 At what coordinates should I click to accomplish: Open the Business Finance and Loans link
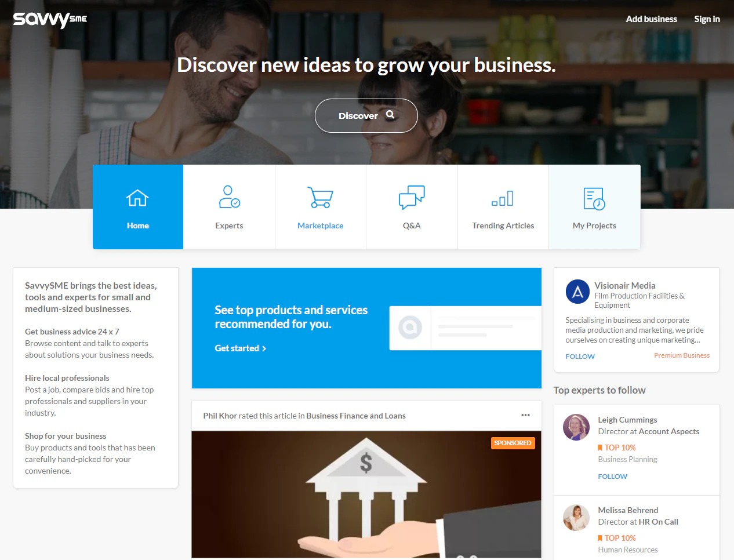tap(356, 416)
